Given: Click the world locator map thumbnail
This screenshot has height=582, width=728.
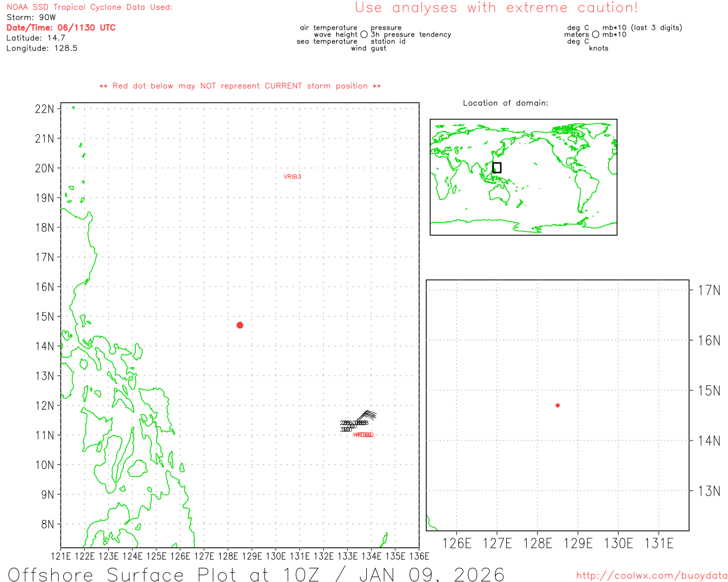Looking at the screenshot, I should (x=523, y=177).
